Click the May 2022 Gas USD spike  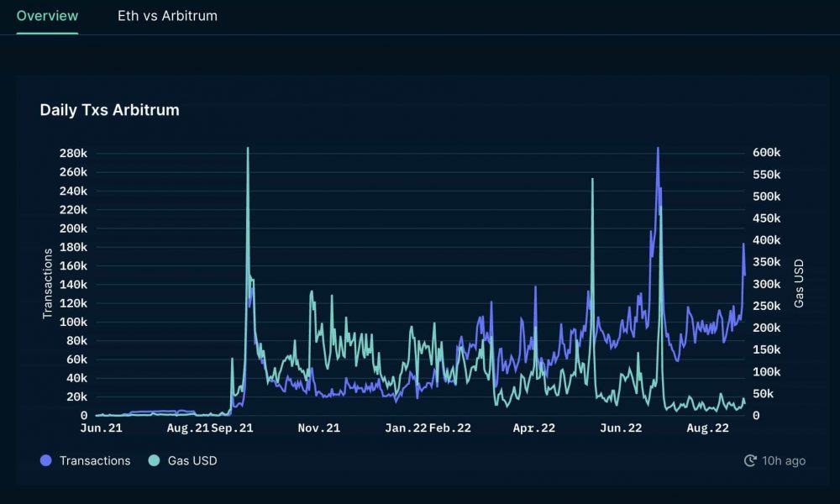[x=592, y=180]
